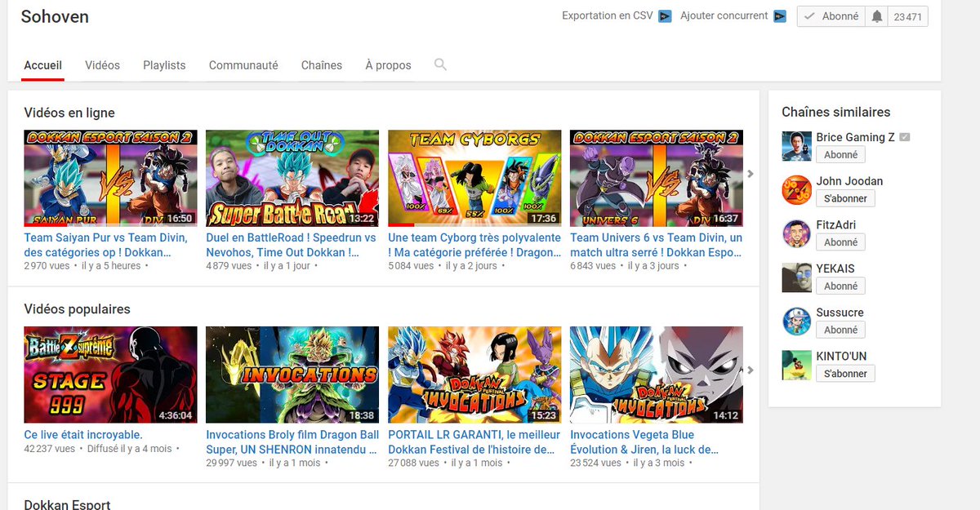Go to the Chaînes tab

(322, 65)
